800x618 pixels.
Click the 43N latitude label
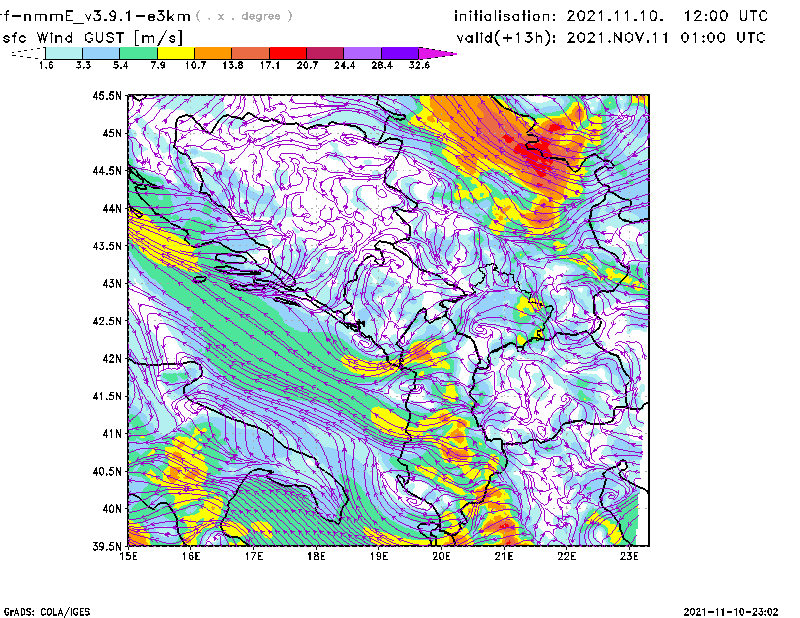click(112, 283)
